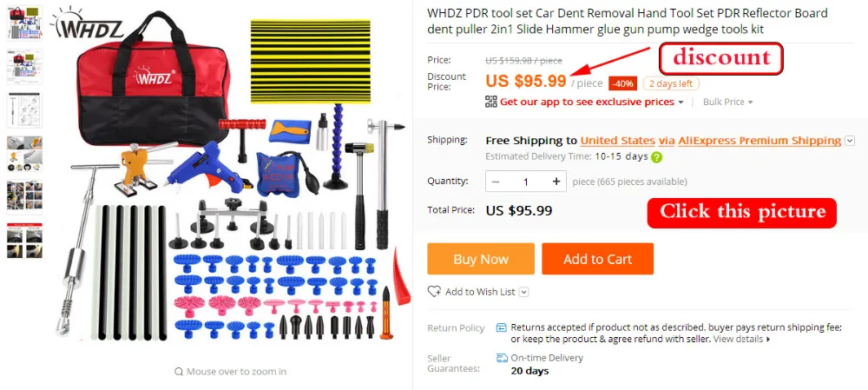Select the last thumbnail with car dent photos
Viewport: 868px width, 390px height.
(x=24, y=241)
